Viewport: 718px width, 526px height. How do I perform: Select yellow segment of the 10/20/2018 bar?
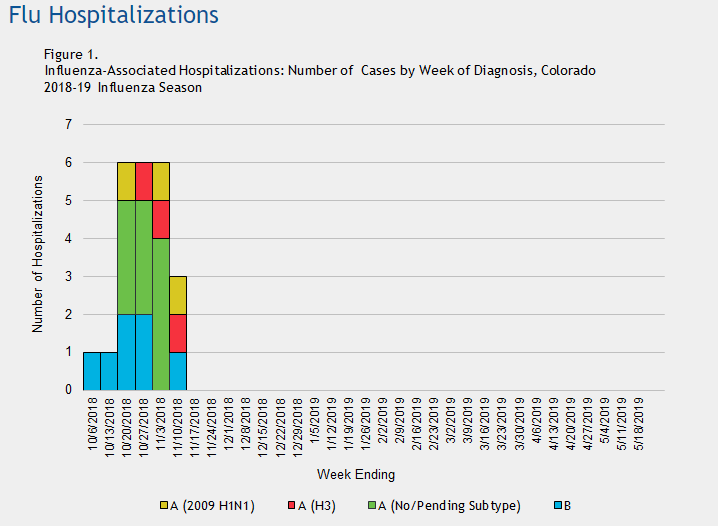126,181
